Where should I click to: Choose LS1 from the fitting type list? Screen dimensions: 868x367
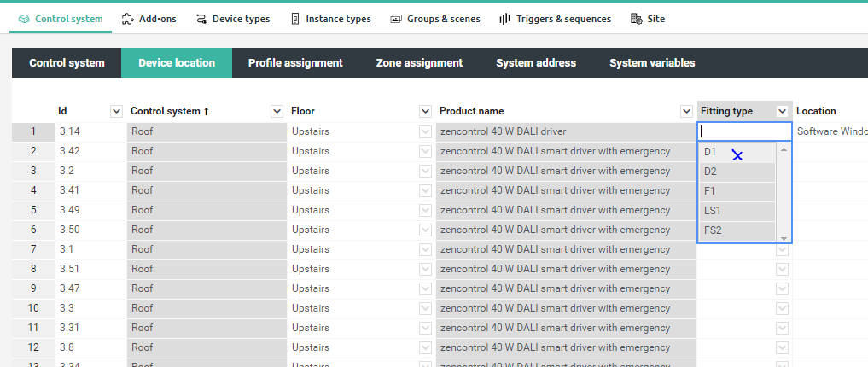click(737, 211)
